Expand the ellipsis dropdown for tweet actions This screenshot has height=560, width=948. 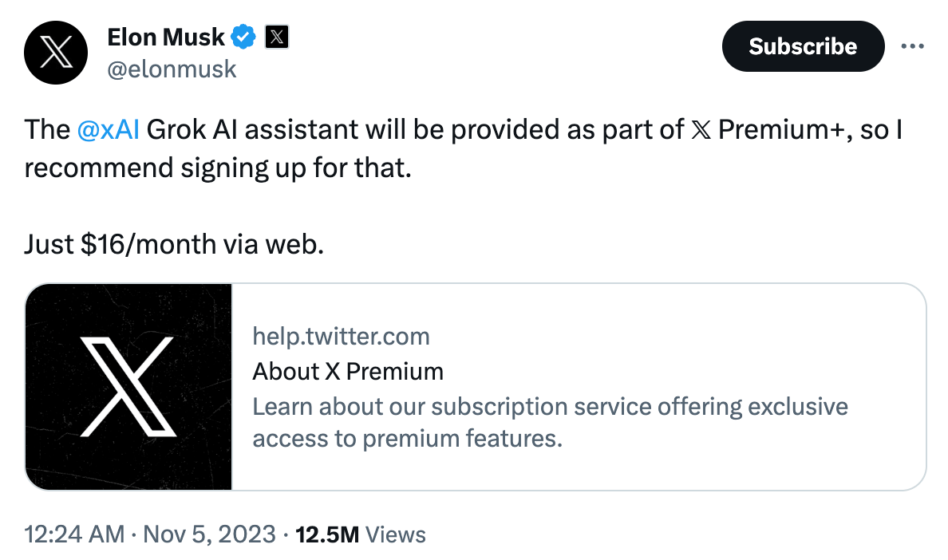[912, 46]
